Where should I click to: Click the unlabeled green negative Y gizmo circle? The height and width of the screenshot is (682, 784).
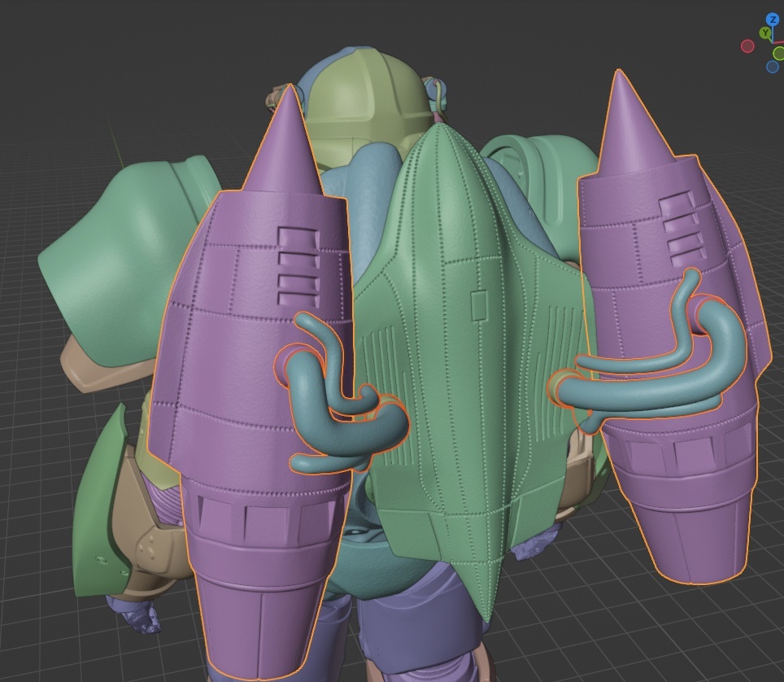779,54
